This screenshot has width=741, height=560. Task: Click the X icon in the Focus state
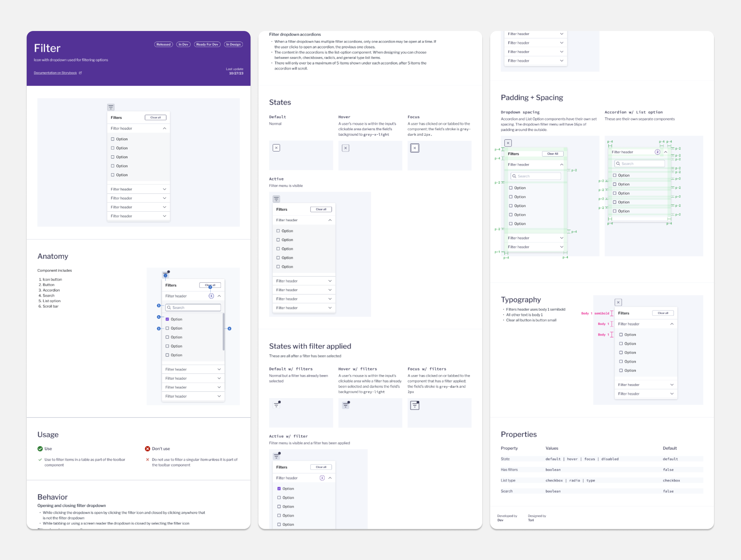click(415, 148)
